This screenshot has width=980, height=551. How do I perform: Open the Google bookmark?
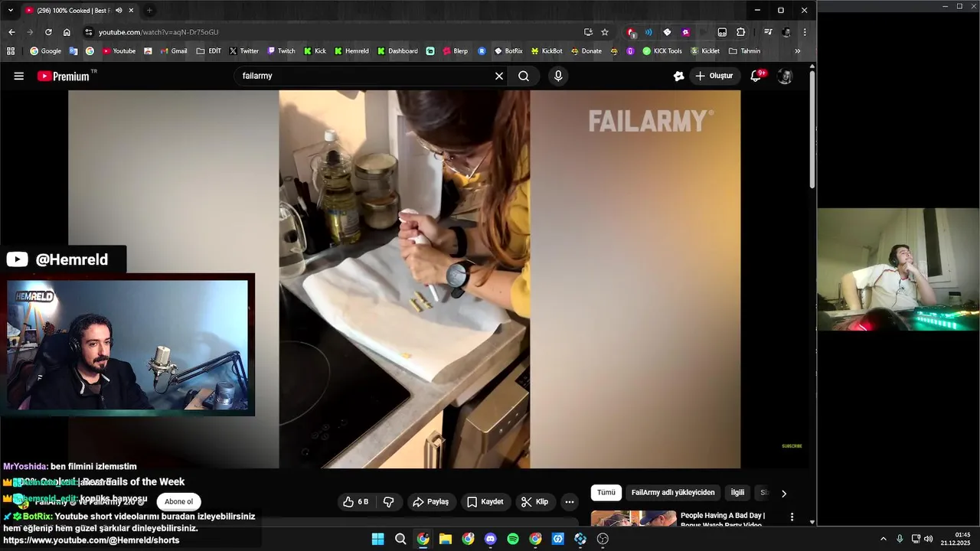coord(45,51)
